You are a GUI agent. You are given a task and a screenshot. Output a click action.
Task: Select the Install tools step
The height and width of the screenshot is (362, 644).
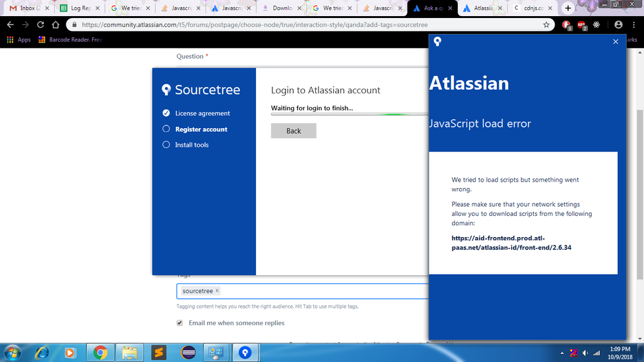click(x=186, y=144)
